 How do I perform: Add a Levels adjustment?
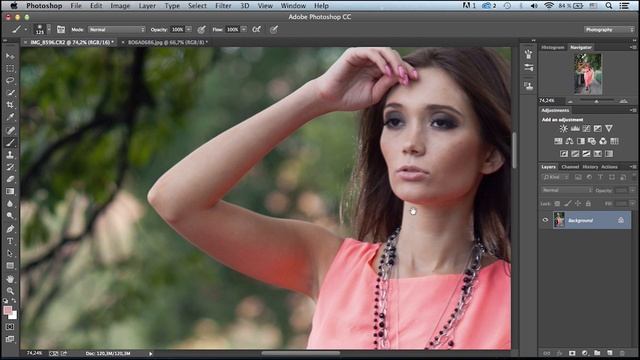click(575, 129)
